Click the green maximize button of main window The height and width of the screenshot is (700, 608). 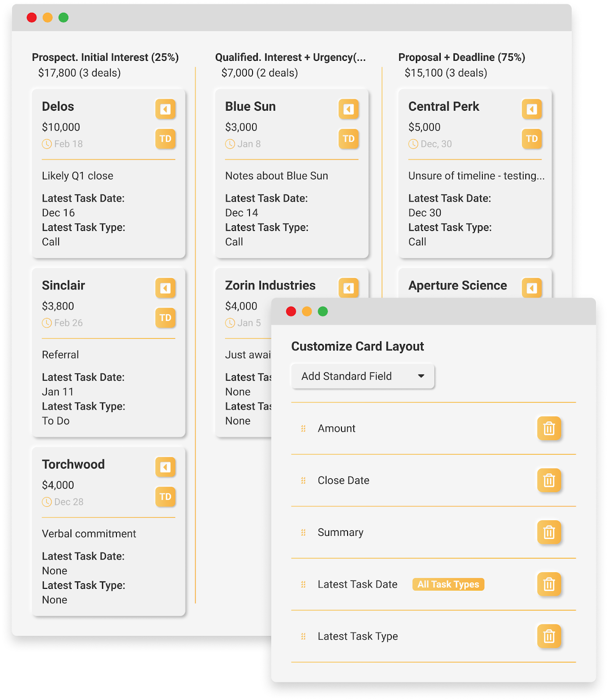click(63, 17)
